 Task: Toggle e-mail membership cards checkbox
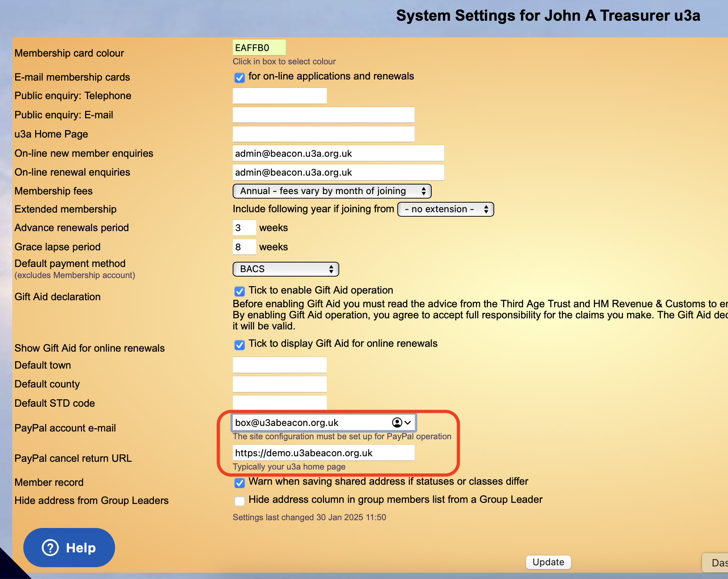[239, 78]
